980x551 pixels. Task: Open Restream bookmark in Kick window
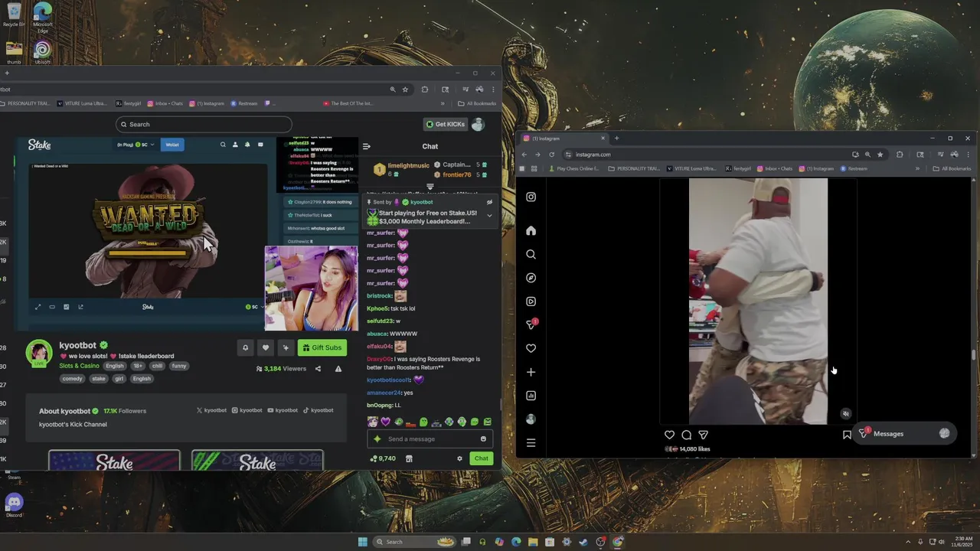243,103
